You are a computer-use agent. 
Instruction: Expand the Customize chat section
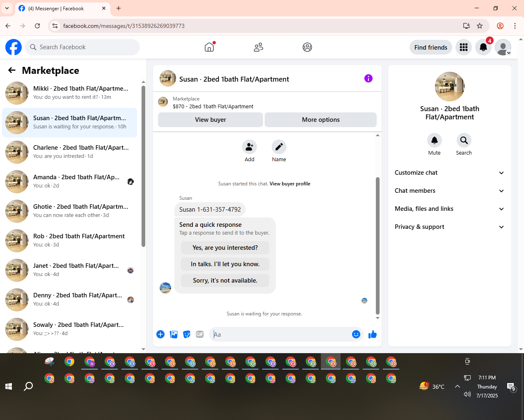pos(450,173)
